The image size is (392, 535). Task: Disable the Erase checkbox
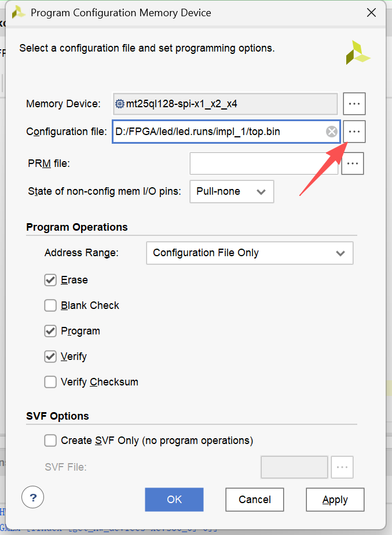coord(50,280)
